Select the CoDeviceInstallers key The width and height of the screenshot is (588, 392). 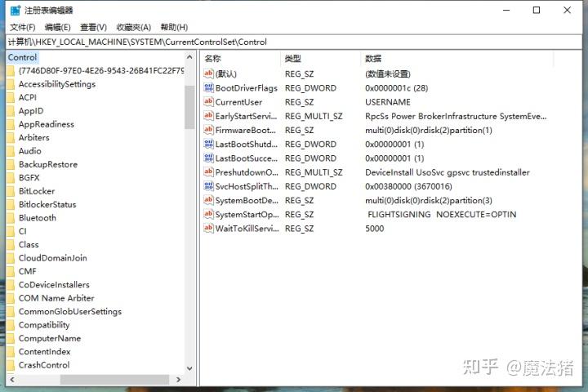[54, 285]
